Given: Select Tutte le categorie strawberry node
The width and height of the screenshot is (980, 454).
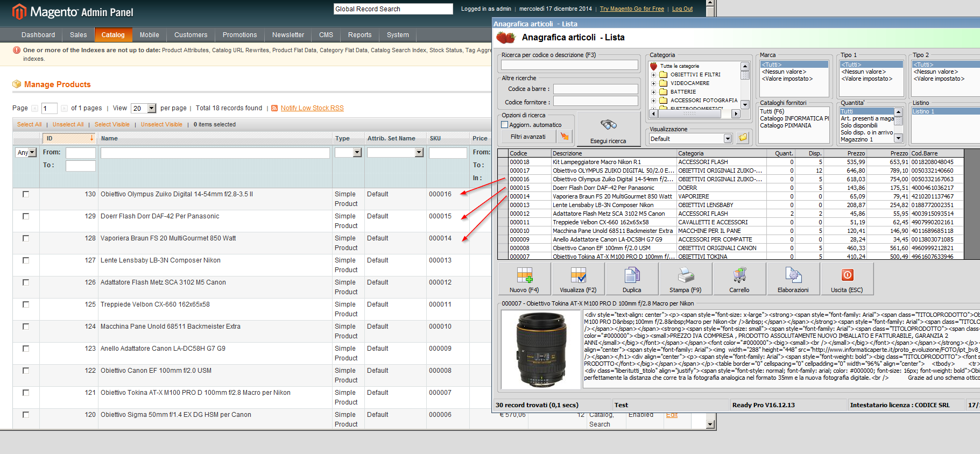Looking at the screenshot, I should pyautogui.click(x=654, y=66).
